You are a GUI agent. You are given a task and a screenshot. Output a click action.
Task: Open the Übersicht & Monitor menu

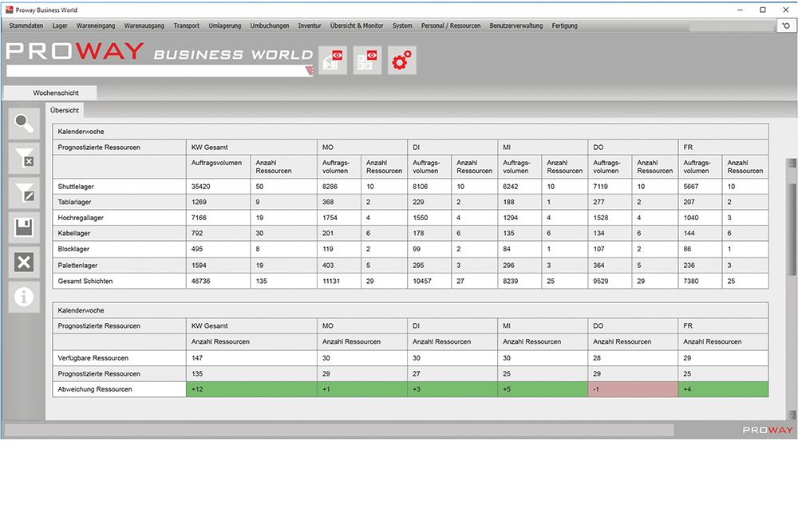click(357, 26)
